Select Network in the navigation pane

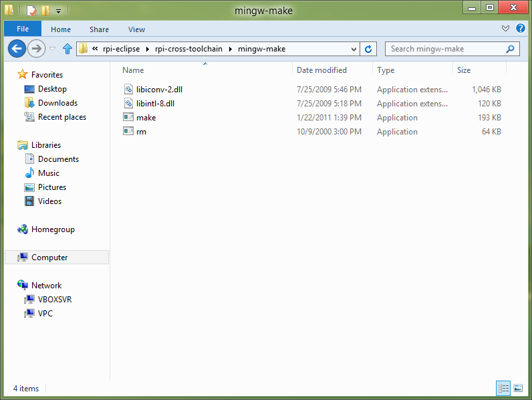pos(47,286)
